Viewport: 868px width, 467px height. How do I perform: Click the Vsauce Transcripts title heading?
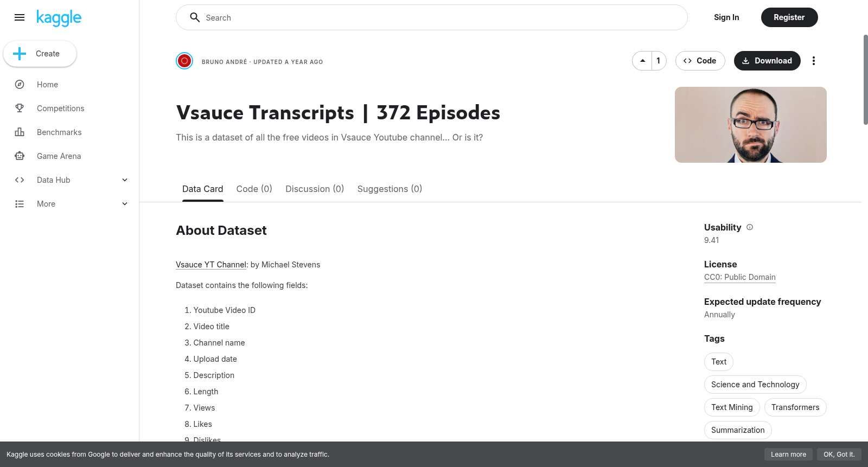pyautogui.click(x=338, y=113)
